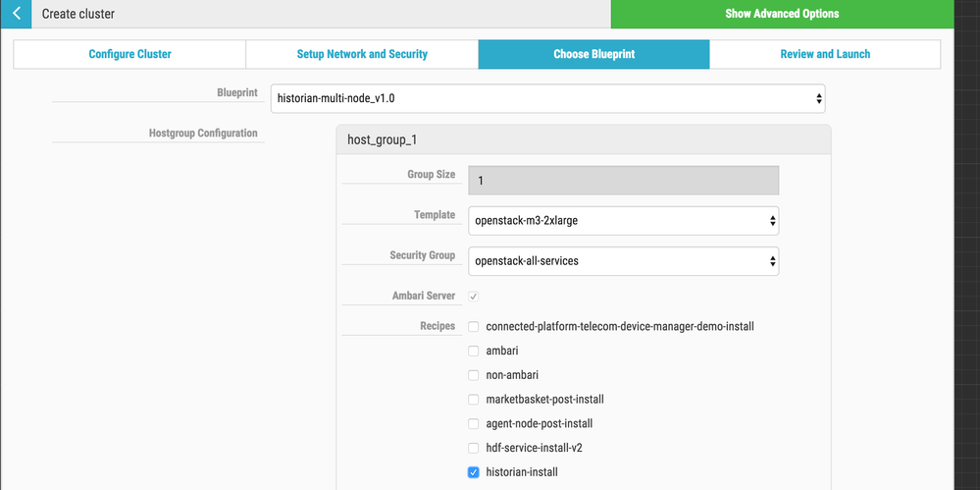
Task: Switch to Configure Cluster tab
Action: (x=129, y=54)
